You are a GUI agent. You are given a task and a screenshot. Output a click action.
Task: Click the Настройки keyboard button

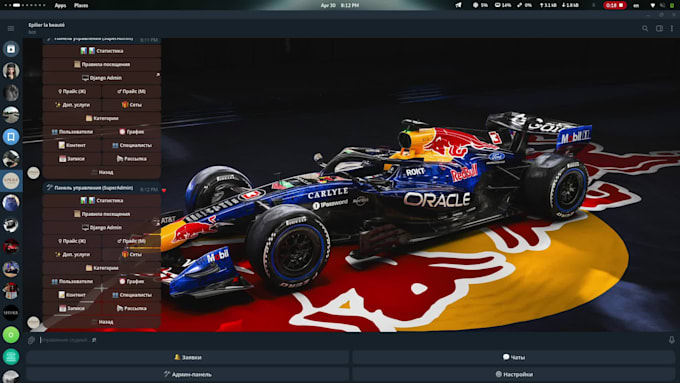pyautogui.click(x=513, y=374)
